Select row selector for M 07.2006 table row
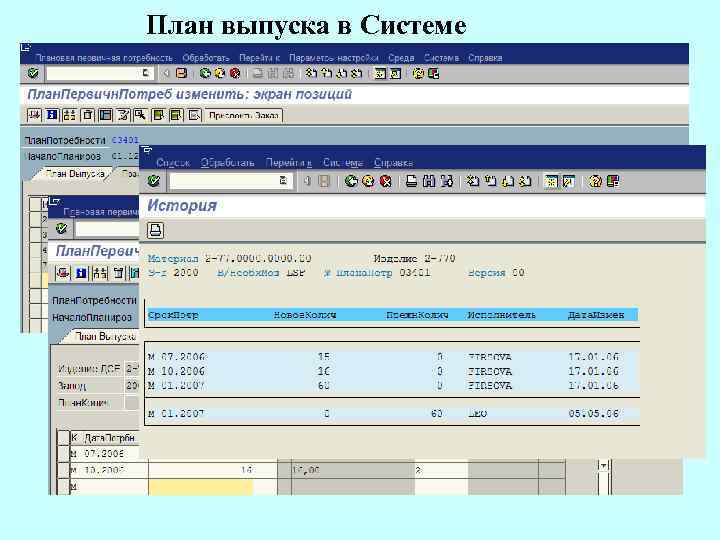 coord(63,454)
